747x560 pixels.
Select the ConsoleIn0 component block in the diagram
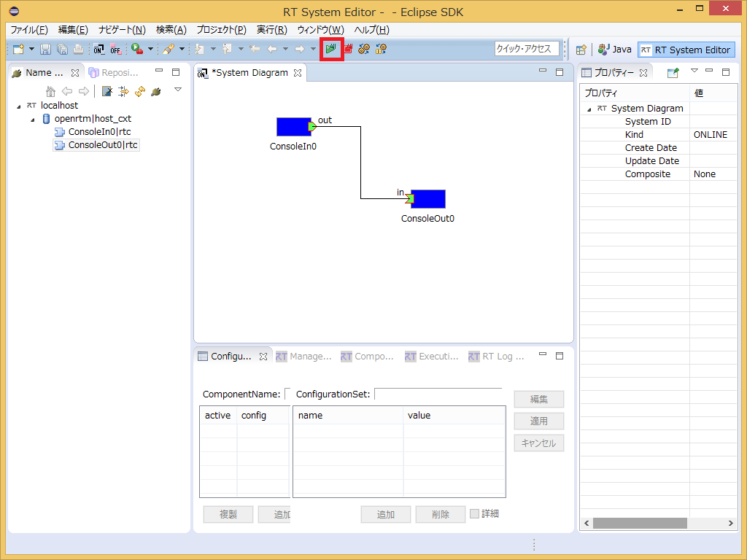[x=294, y=127]
